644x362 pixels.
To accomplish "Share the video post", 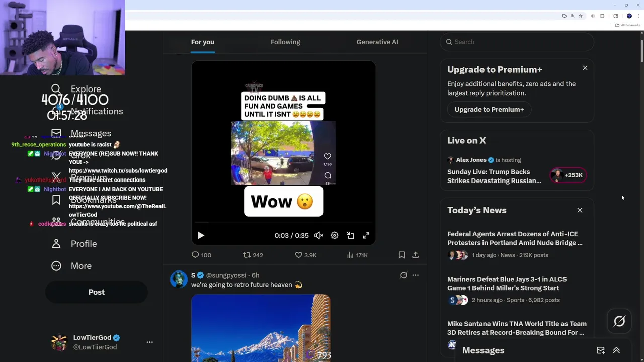I will click(x=416, y=255).
